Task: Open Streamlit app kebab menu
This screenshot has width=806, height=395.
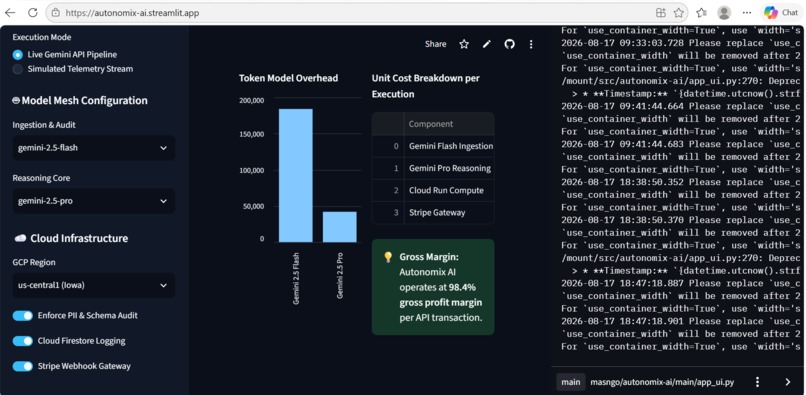Action: point(531,44)
